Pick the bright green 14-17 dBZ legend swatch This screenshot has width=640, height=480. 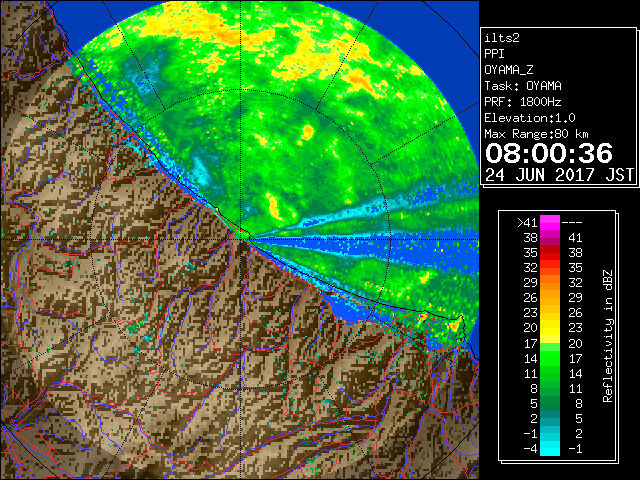coord(550,358)
